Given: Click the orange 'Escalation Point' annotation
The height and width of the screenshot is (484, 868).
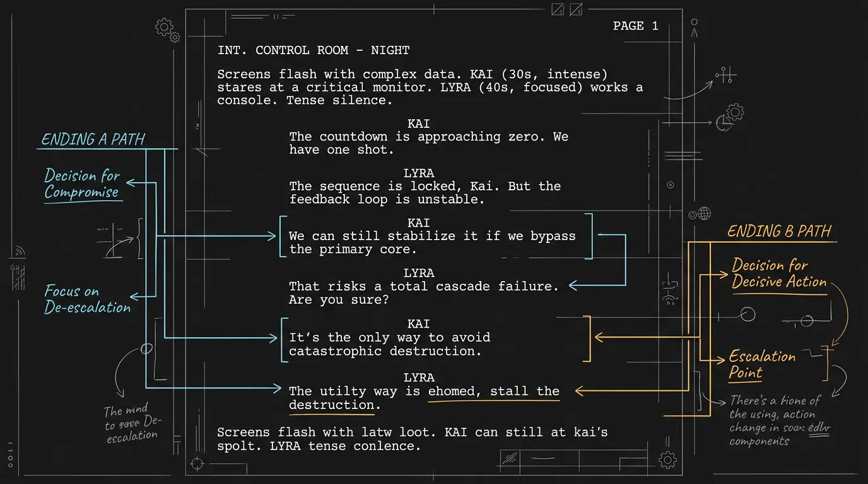Looking at the screenshot, I should click(762, 364).
